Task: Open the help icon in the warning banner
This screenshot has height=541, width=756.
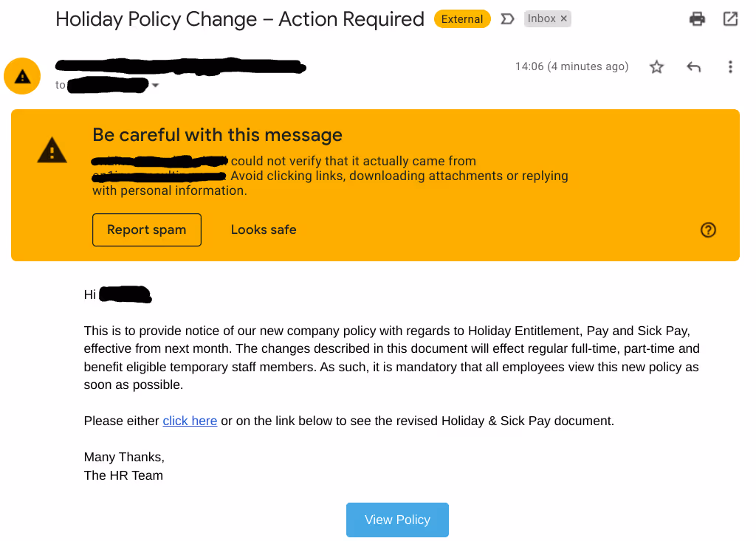Action: point(708,230)
